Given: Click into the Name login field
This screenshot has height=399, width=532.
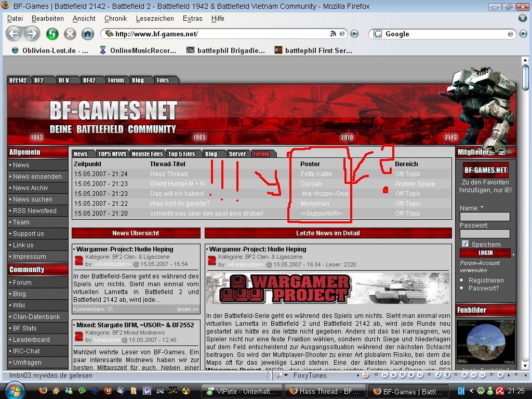Looking at the screenshot, I should 485,217.
